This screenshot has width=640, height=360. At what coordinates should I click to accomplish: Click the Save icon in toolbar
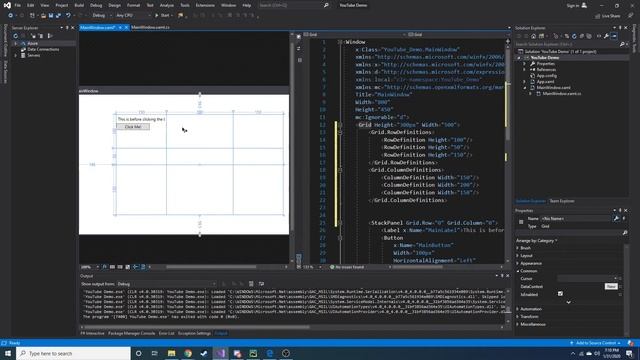51,16
